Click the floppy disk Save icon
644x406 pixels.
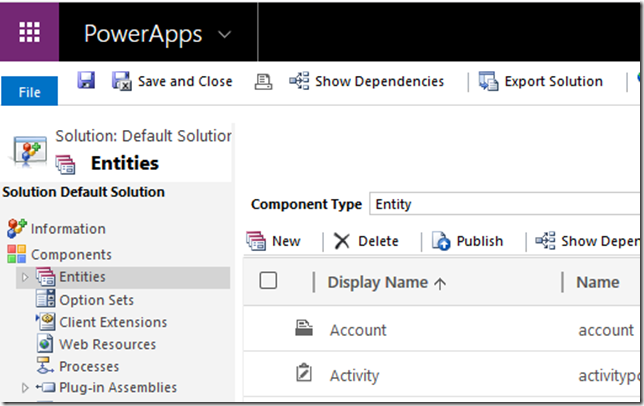(87, 81)
